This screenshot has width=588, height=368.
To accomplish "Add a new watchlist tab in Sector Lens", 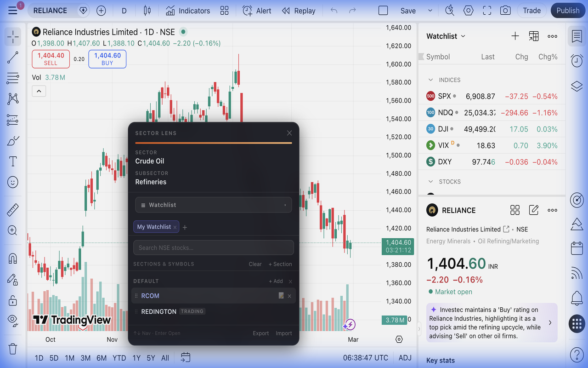I will point(185,227).
